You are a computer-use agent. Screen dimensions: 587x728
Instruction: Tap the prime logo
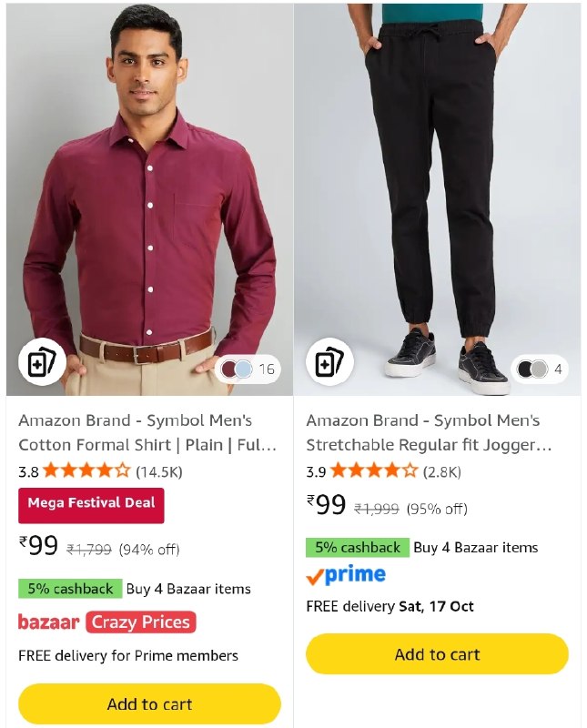click(346, 575)
